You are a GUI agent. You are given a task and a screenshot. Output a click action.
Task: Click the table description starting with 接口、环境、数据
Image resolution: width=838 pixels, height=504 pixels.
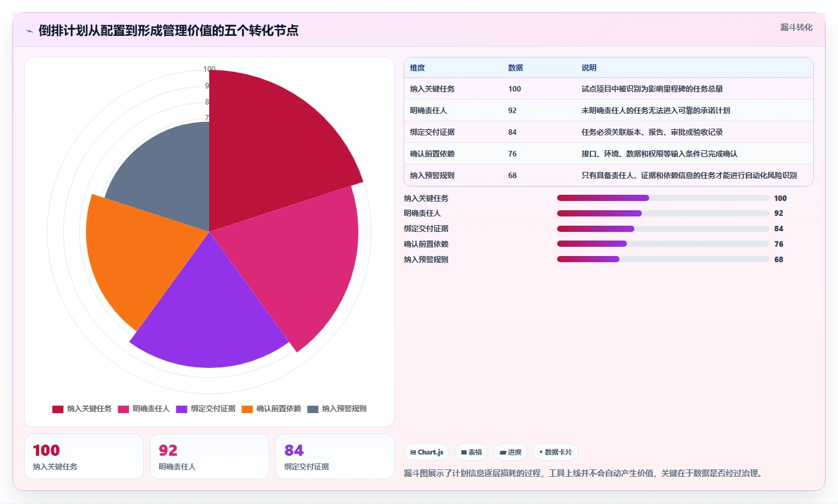click(x=660, y=154)
